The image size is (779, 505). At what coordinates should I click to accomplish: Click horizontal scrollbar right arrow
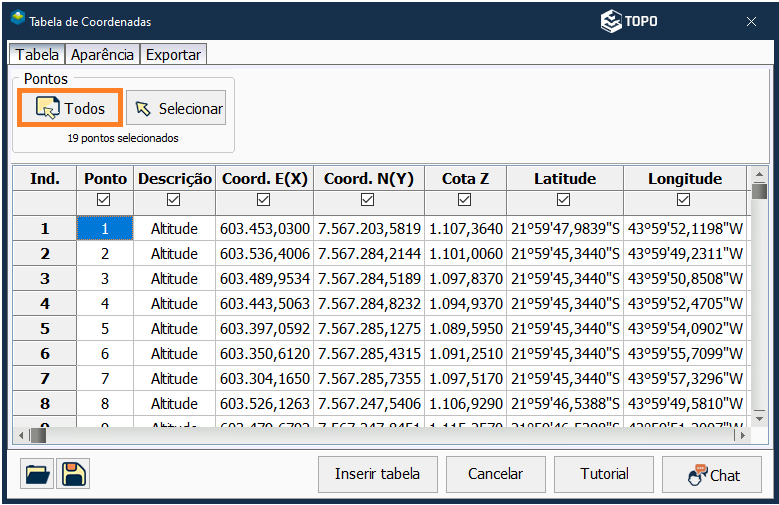[x=739, y=435]
